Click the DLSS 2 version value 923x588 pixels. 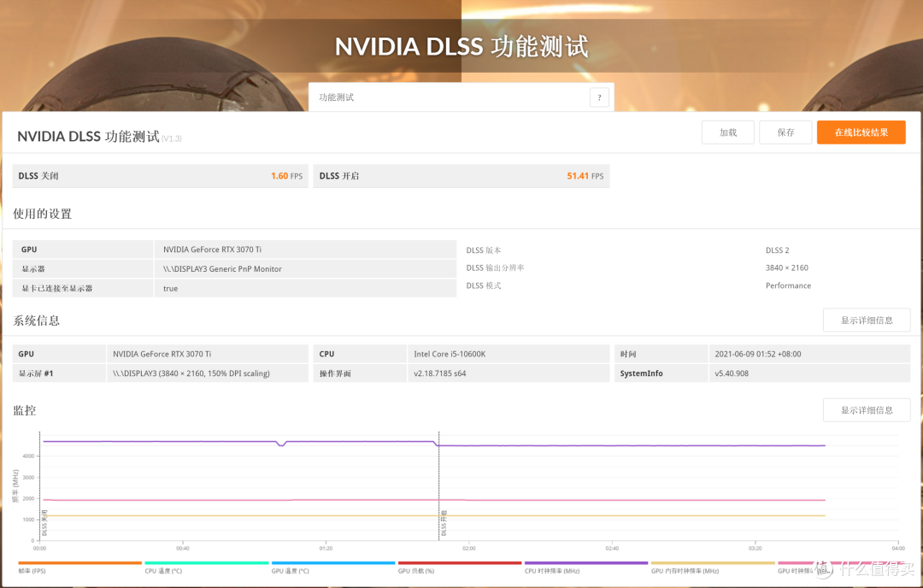pos(778,250)
